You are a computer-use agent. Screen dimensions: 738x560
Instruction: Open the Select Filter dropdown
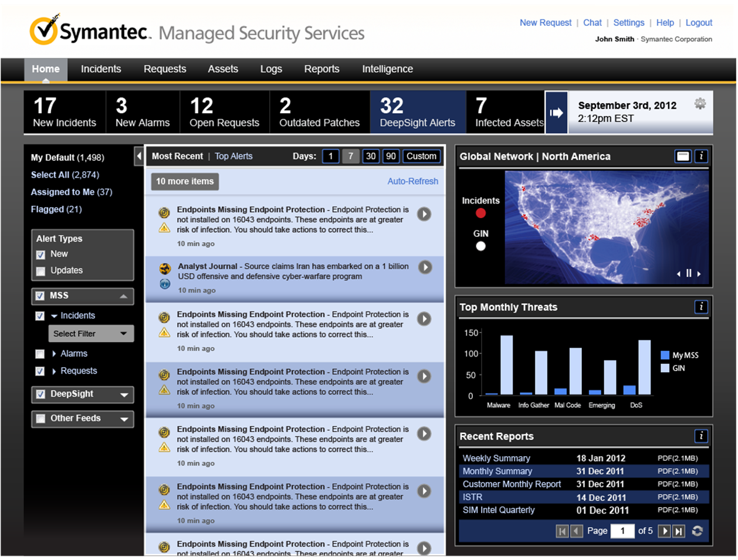91,334
